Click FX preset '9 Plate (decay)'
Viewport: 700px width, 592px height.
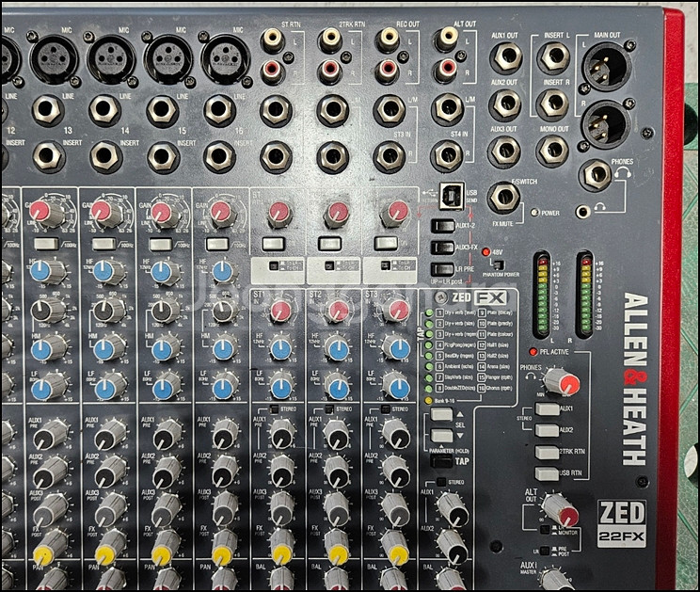(x=496, y=312)
